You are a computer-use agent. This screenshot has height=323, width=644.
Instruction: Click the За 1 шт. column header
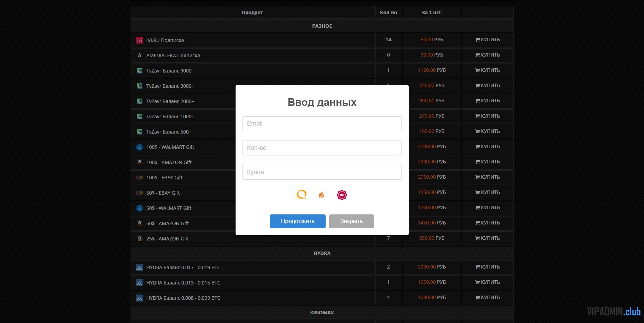(x=432, y=12)
